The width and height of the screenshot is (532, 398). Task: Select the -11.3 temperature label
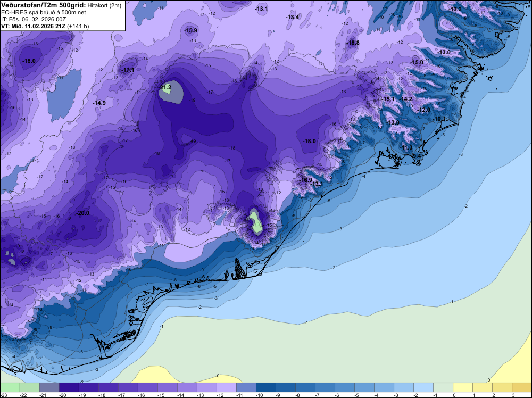coord(406,147)
